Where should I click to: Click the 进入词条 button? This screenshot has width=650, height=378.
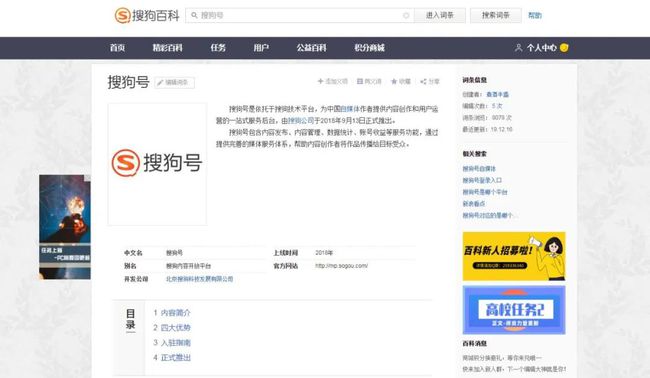(440, 15)
